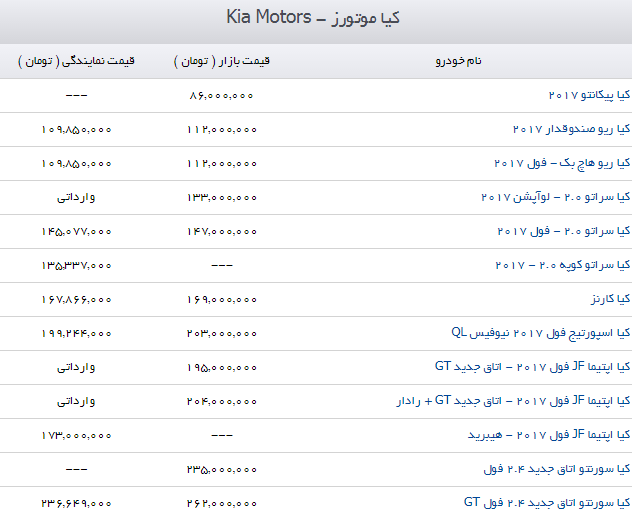Select the قیمت نمایندگی ( تومان ) column header

tap(76, 61)
